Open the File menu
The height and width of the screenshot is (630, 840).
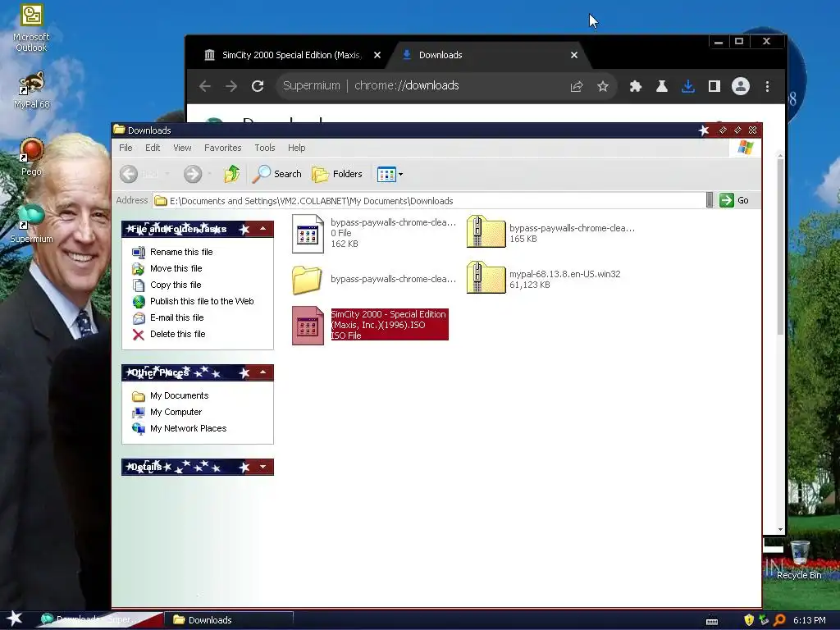coord(126,148)
